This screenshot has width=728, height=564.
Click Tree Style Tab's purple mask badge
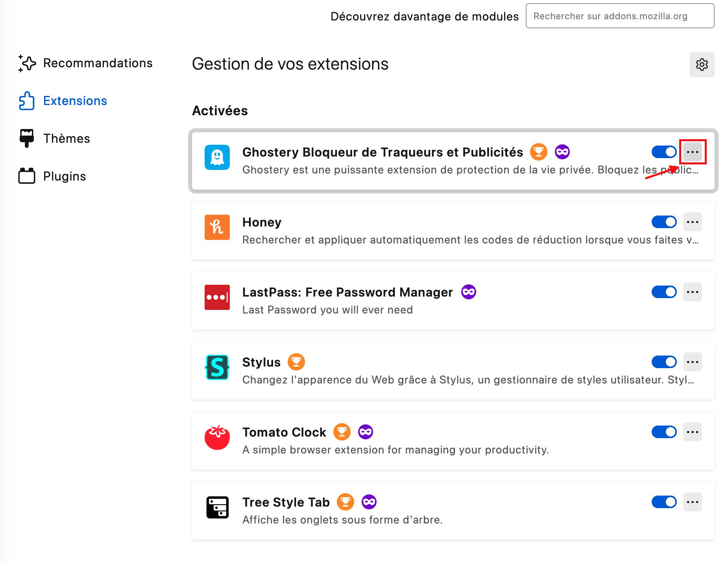369,502
